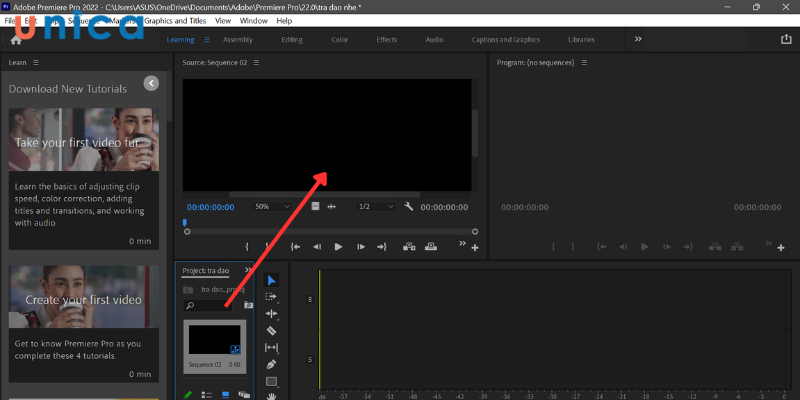This screenshot has height=400, width=800.
Task: Open the Window menu
Action: tap(254, 20)
